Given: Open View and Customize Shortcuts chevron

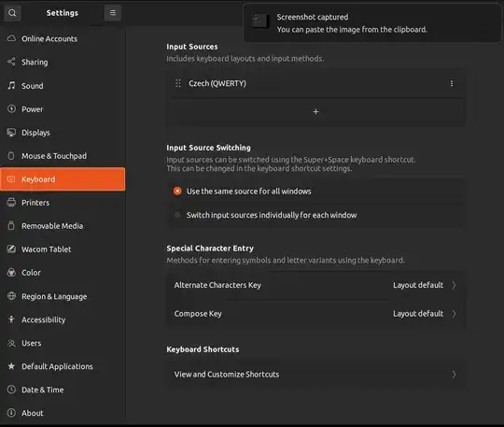Looking at the screenshot, I should (454, 375).
